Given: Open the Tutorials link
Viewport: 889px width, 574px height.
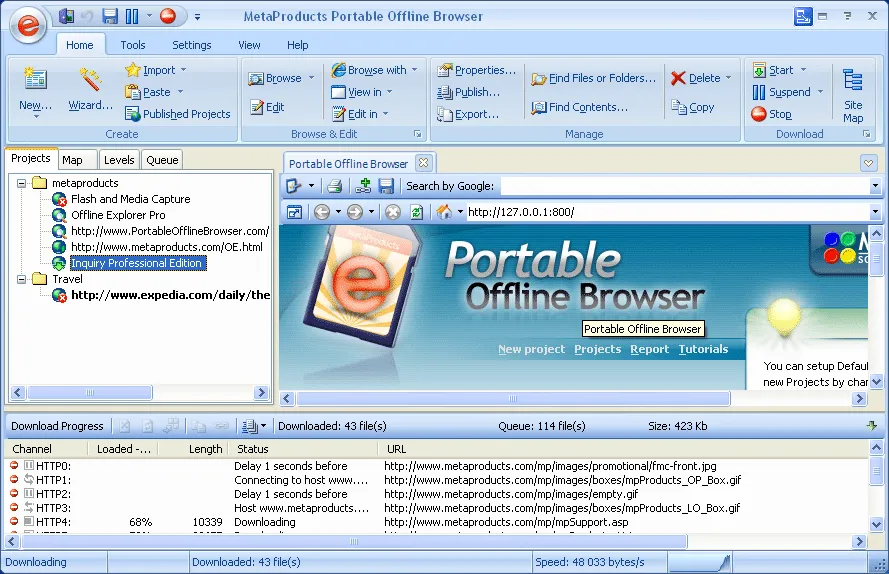Looking at the screenshot, I should (703, 349).
